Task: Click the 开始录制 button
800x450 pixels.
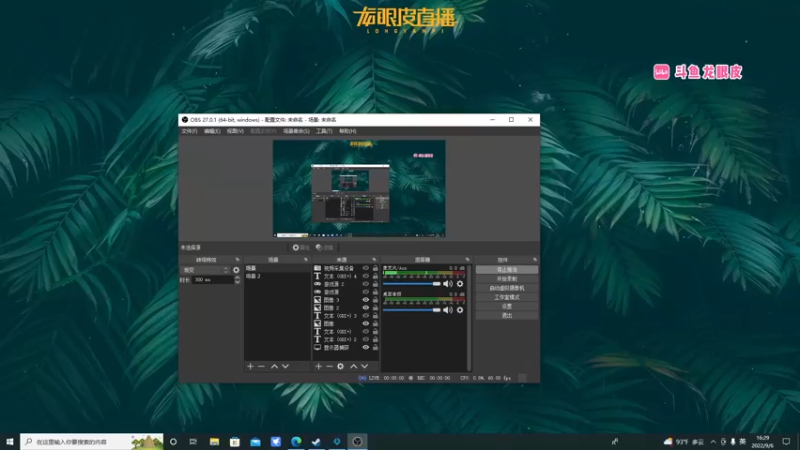Action: click(x=507, y=279)
